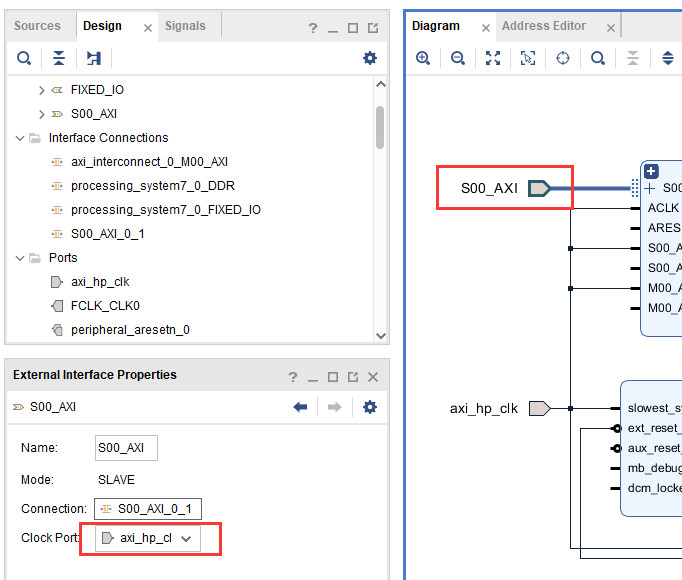Expand the FIXED_IO tree node
The image size is (682, 580).
pos(41,90)
